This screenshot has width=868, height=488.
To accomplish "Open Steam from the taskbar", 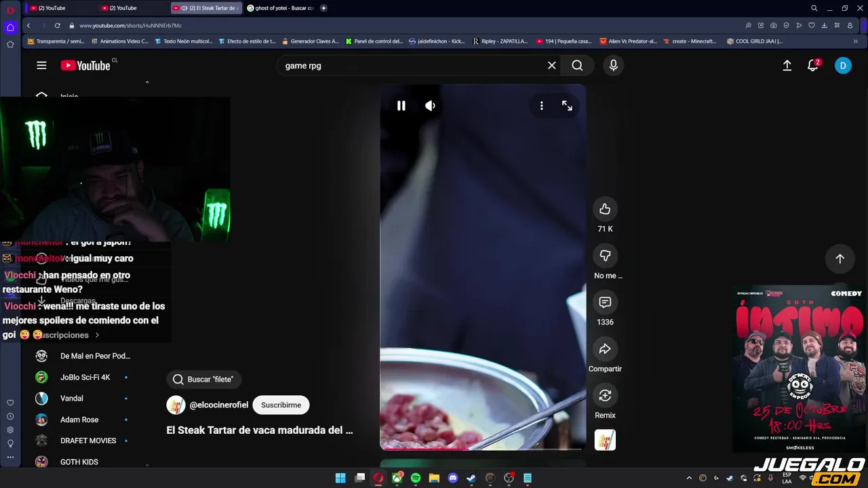I will pyautogui.click(x=471, y=478).
